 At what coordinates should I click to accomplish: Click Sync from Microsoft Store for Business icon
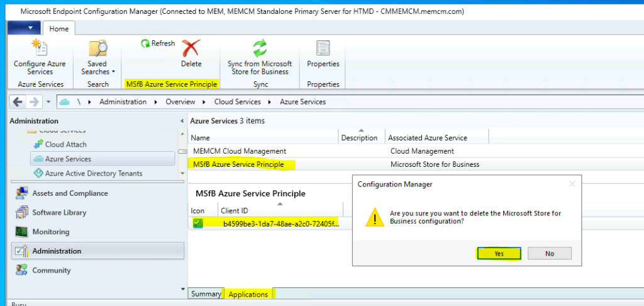[x=260, y=48]
